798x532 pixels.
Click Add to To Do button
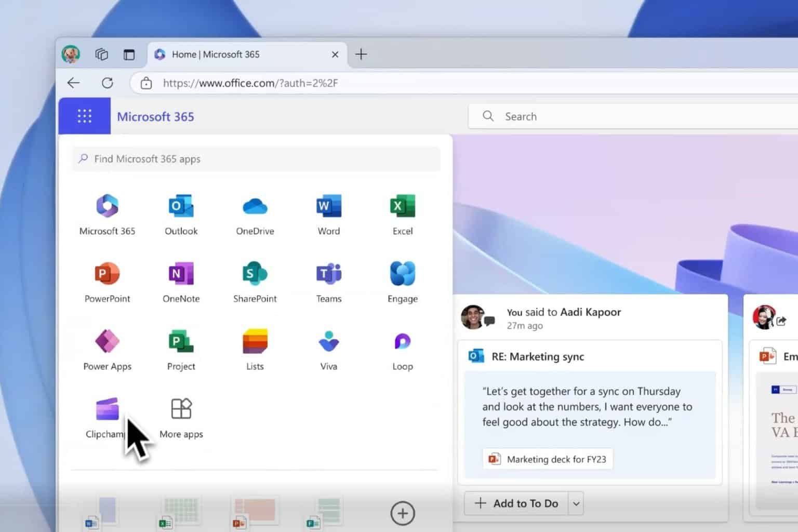[516, 503]
